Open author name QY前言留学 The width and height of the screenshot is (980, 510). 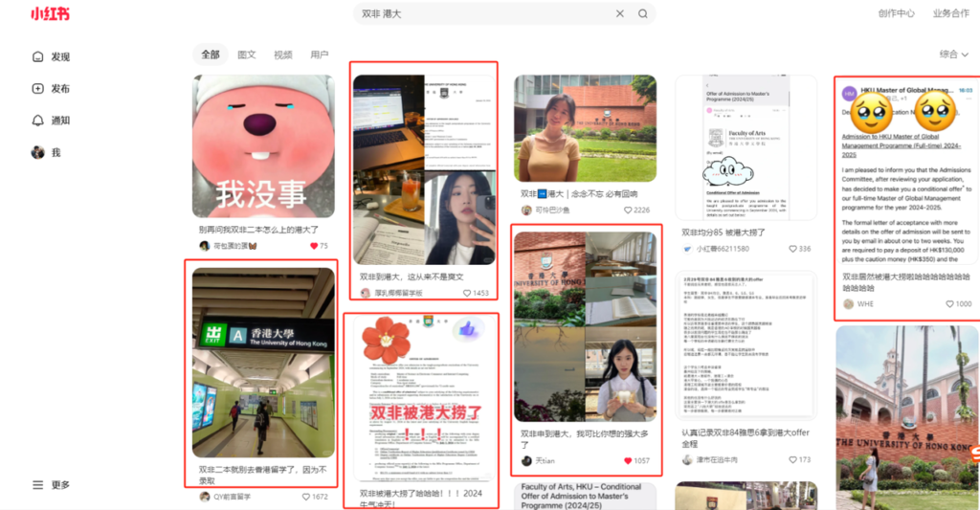point(232,497)
